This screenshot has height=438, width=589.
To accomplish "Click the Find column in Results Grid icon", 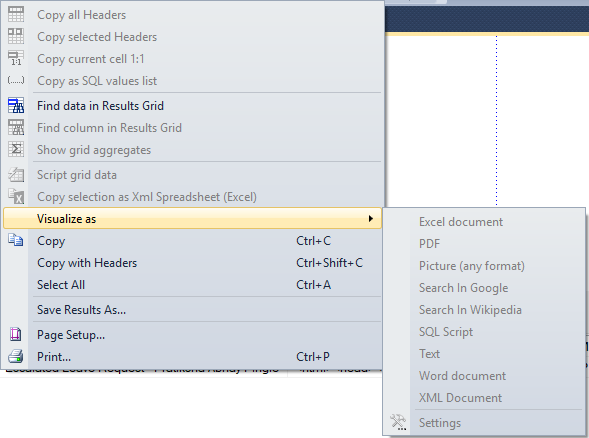I will pos(16,127).
